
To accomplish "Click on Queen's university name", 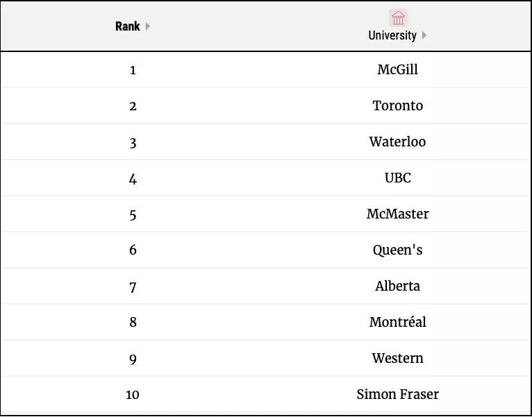I will coord(398,250).
